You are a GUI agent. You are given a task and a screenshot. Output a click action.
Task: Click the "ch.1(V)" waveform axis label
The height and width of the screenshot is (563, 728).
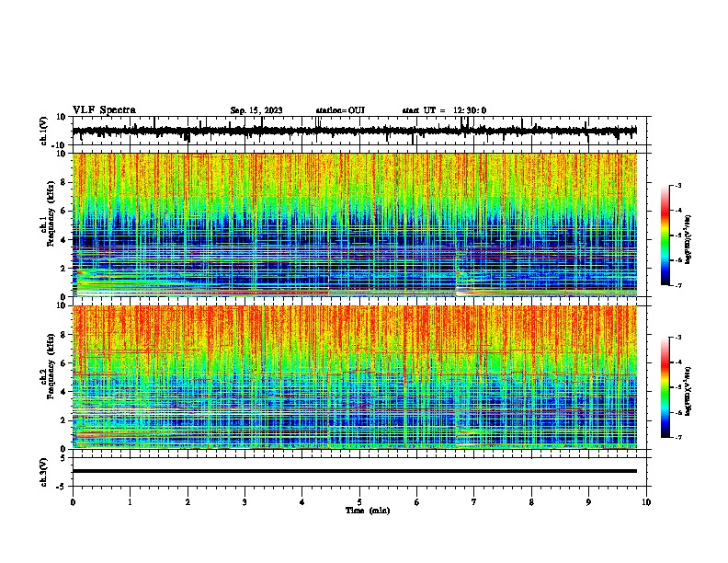(x=44, y=131)
